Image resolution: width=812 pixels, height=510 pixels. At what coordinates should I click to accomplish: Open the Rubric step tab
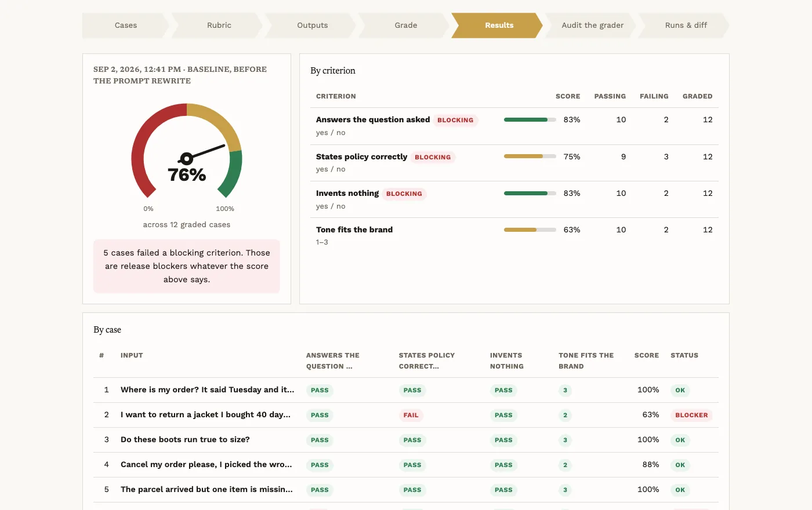[219, 25]
